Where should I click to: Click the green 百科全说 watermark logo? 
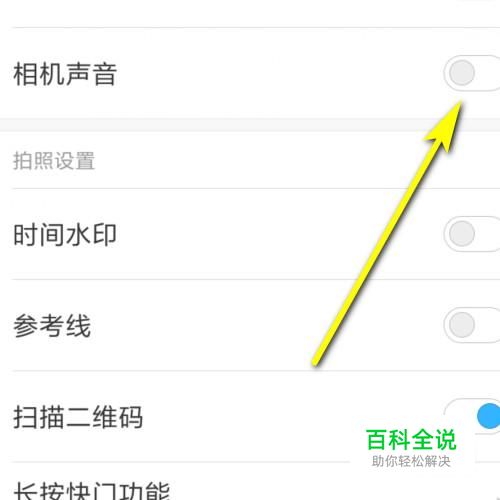click(411, 440)
